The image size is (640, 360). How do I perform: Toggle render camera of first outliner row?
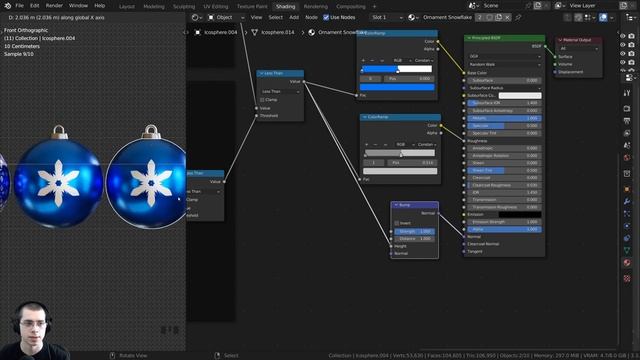[x=631, y=36]
